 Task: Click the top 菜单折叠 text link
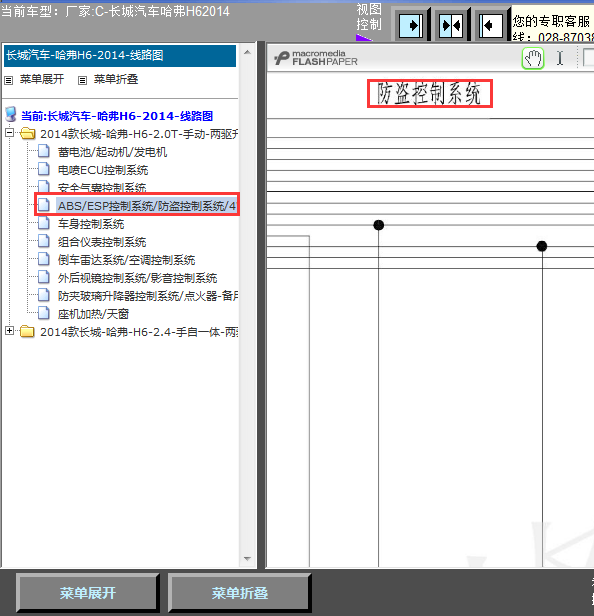(116, 80)
